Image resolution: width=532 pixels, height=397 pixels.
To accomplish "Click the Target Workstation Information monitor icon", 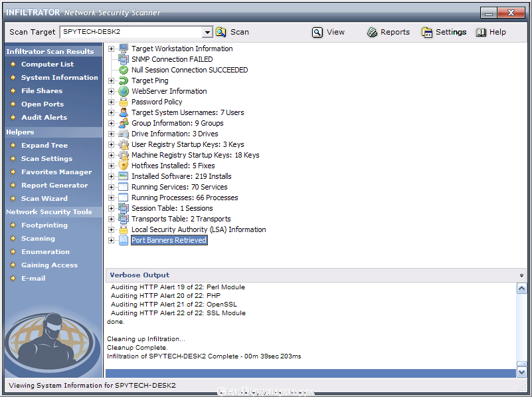I will point(124,49).
